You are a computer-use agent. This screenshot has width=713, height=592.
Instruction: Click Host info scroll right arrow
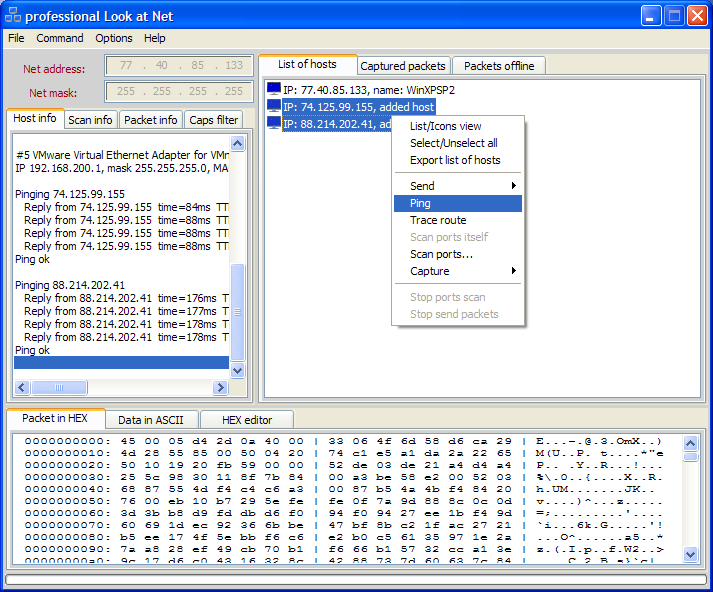pyautogui.click(x=220, y=387)
